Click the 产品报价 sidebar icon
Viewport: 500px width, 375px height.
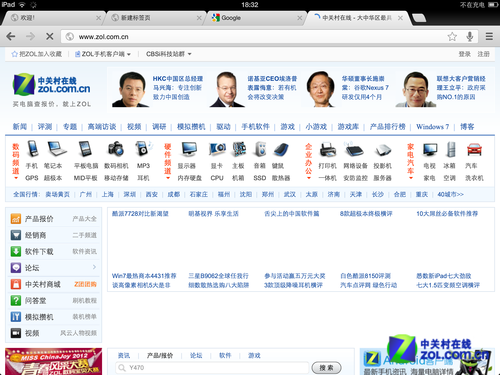coord(16,219)
